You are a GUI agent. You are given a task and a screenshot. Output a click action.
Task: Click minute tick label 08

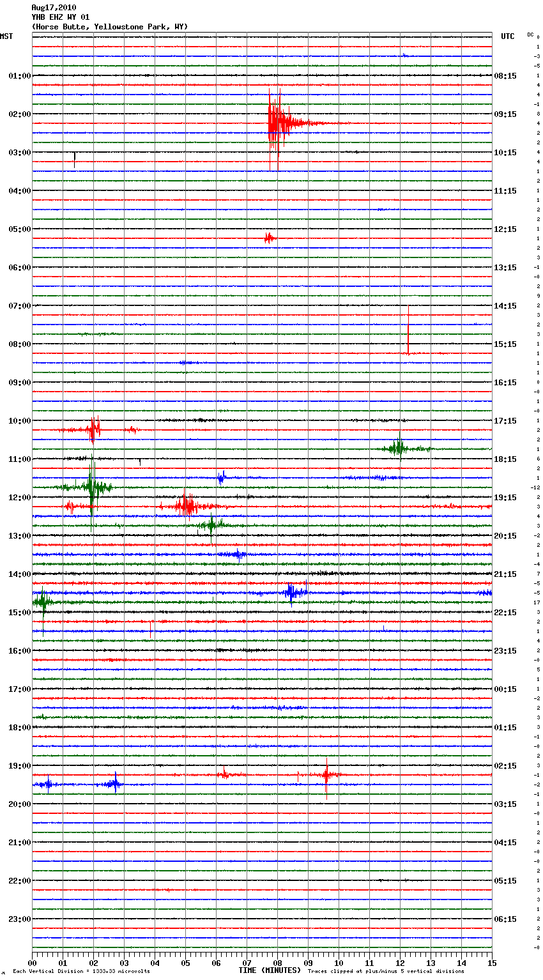click(277, 963)
